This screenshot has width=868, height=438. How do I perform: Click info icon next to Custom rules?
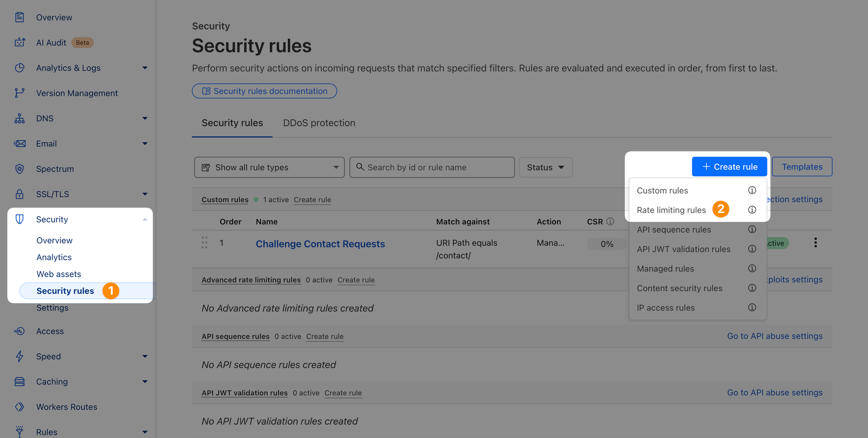coord(752,190)
